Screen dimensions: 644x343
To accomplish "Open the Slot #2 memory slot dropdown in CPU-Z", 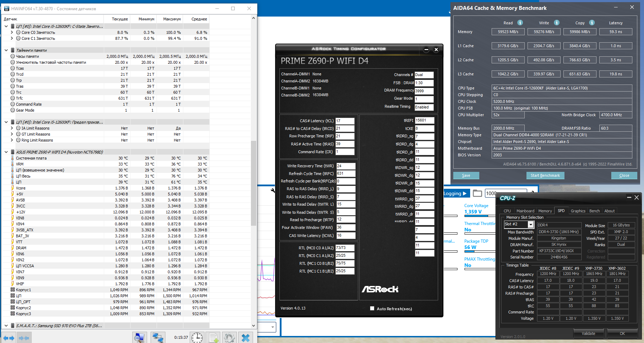I will point(531,224).
